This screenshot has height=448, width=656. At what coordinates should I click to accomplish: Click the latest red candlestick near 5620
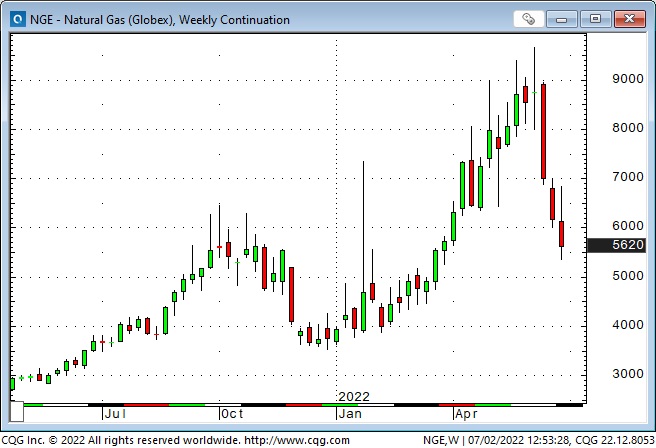(x=561, y=234)
